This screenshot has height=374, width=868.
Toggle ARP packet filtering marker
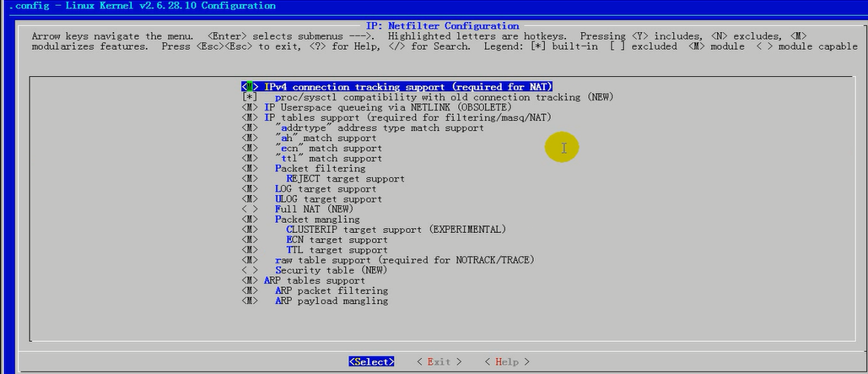(250, 291)
